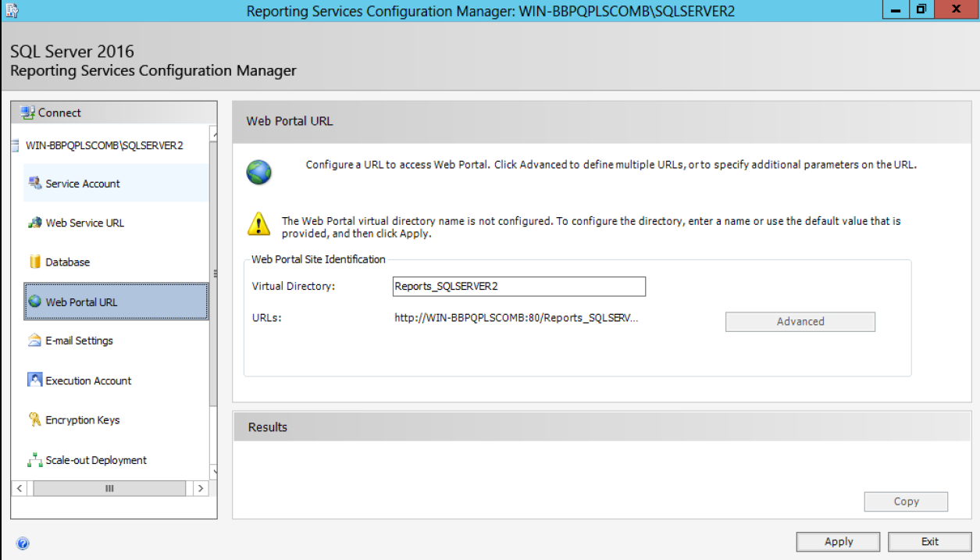This screenshot has height=560, width=980.
Task: Go to the Web Service URL page
Action: point(116,223)
